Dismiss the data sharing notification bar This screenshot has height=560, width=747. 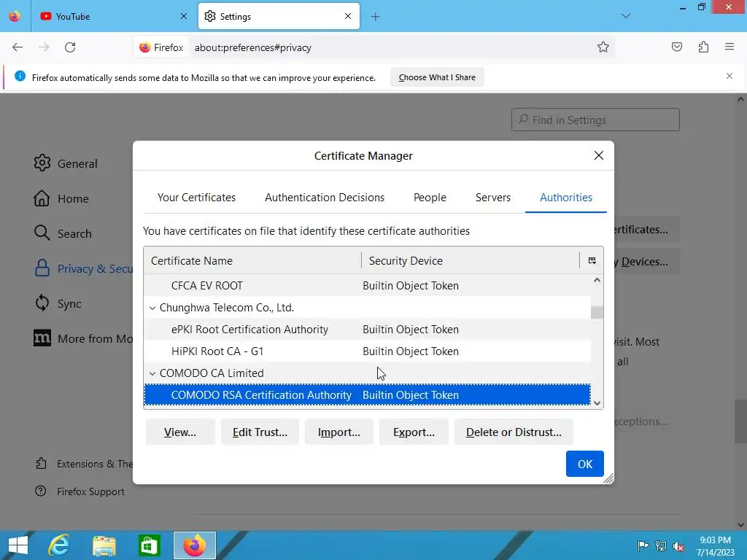729,76
